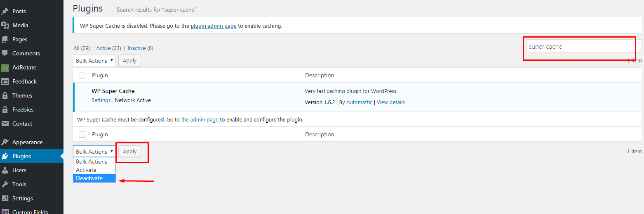The height and width of the screenshot is (214, 644).
Task: Click the top Plugin column header
Action: coord(100,75)
